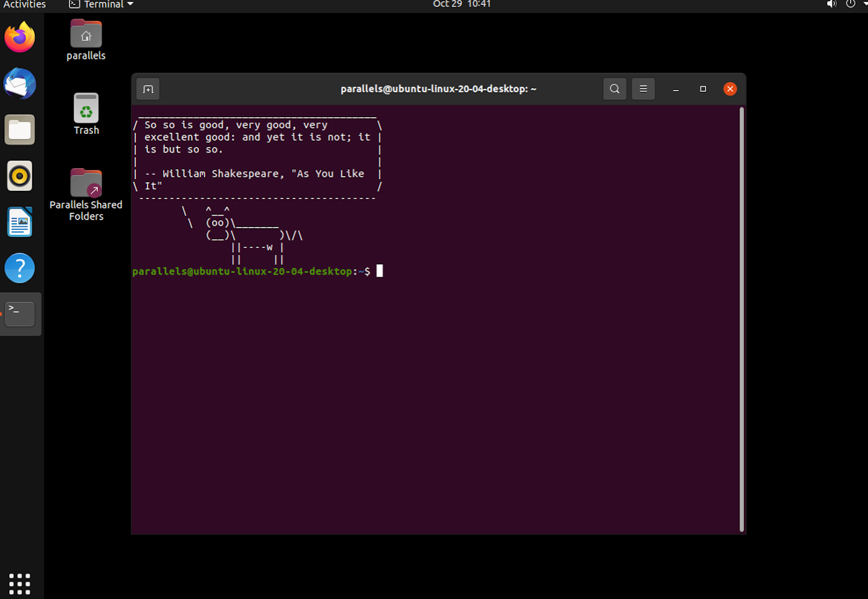
Task: Select the Terminal icon in dock
Action: (x=20, y=314)
